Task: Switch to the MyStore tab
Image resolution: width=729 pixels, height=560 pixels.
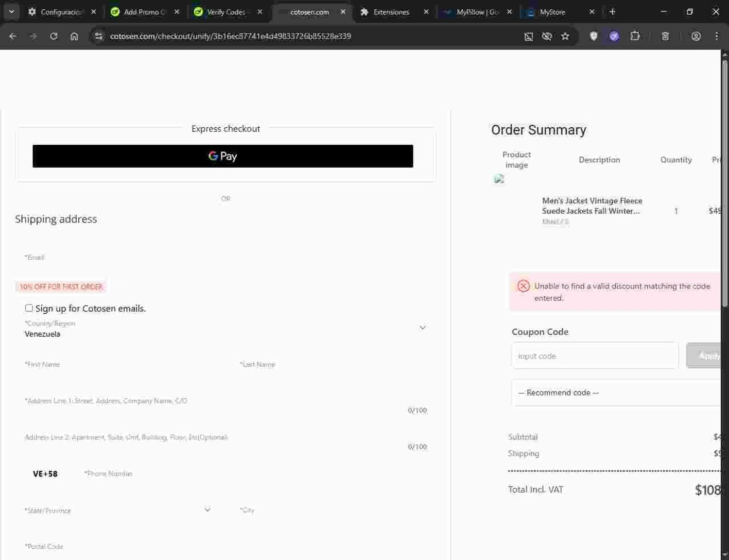Action: pos(553,12)
